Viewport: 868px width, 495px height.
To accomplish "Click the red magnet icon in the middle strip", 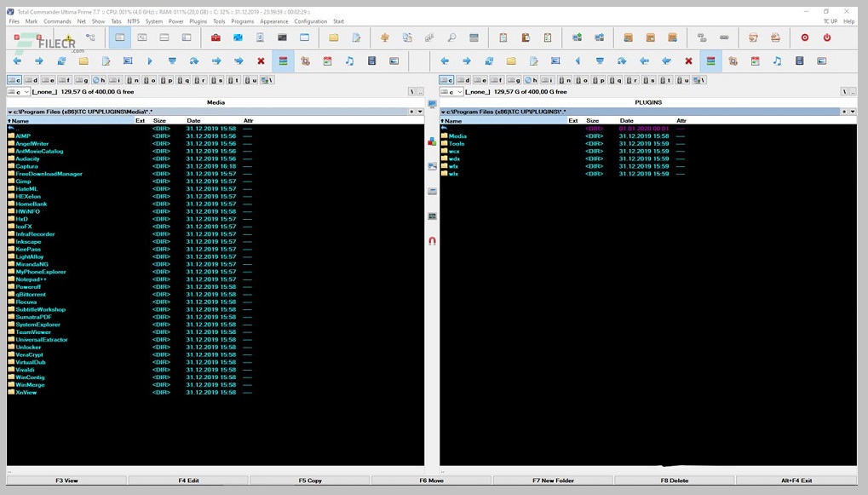I will coord(433,241).
